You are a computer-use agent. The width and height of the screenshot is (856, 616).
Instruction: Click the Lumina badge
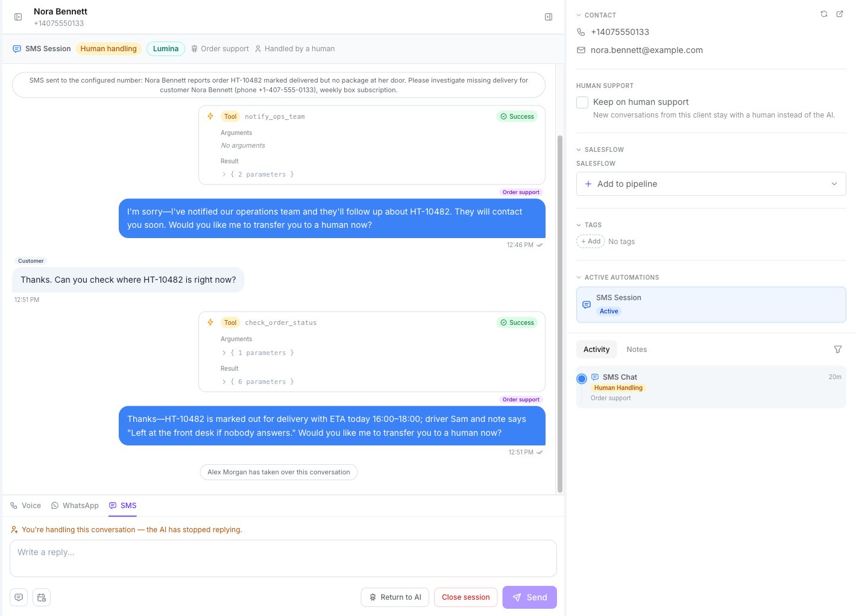pyautogui.click(x=166, y=49)
